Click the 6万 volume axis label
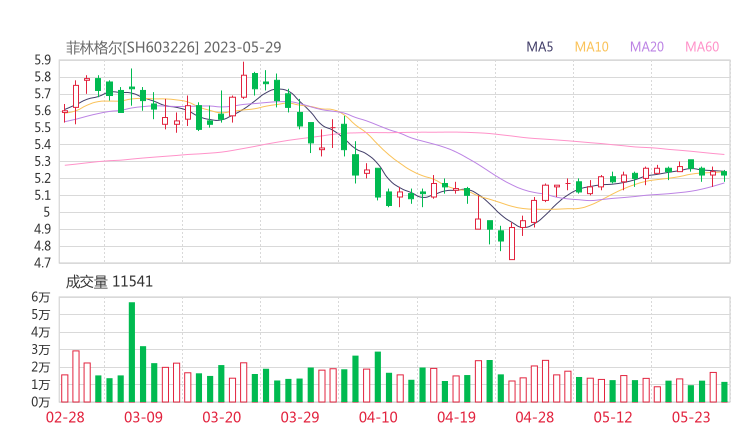This screenshot has height=440, width=740. (x=41, y=297)
